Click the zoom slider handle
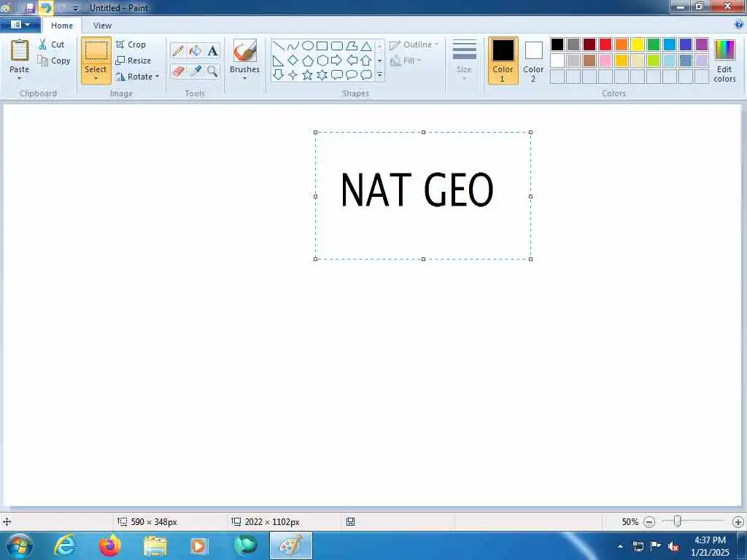747x560 pixels. click(x=677, y=521)
